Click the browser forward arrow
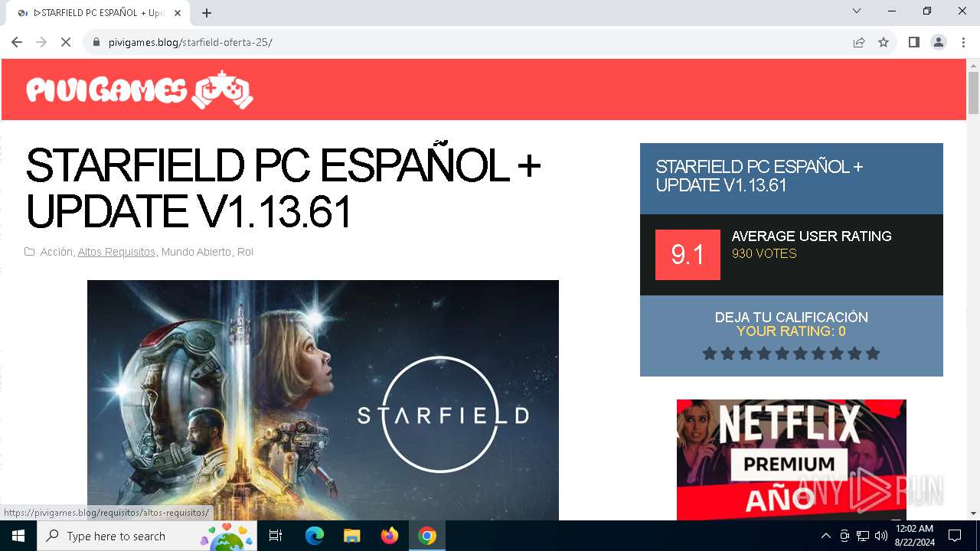The width and height of the screenshot is (980, 551). (41, 42)
